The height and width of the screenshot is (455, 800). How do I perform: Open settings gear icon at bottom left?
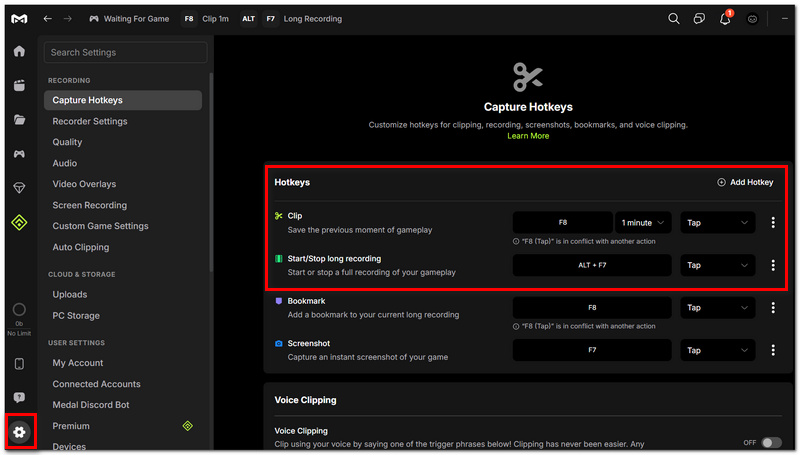click(x=19, y=432)
